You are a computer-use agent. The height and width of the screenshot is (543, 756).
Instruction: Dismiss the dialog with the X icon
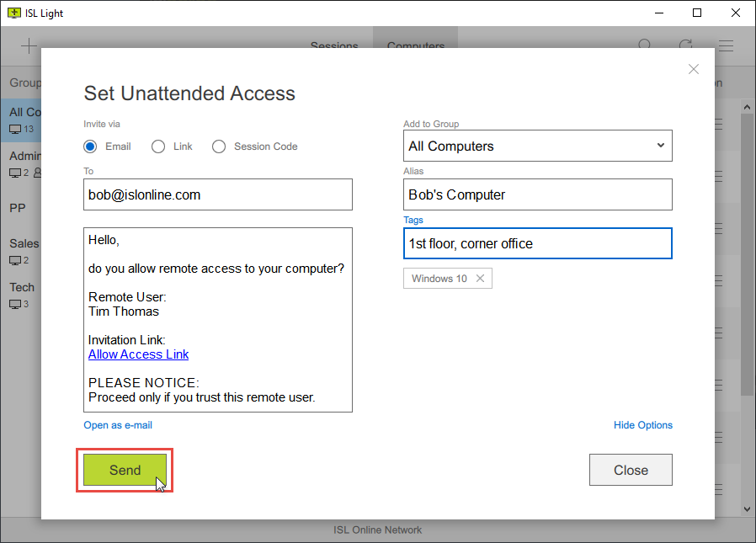(693, 69)
